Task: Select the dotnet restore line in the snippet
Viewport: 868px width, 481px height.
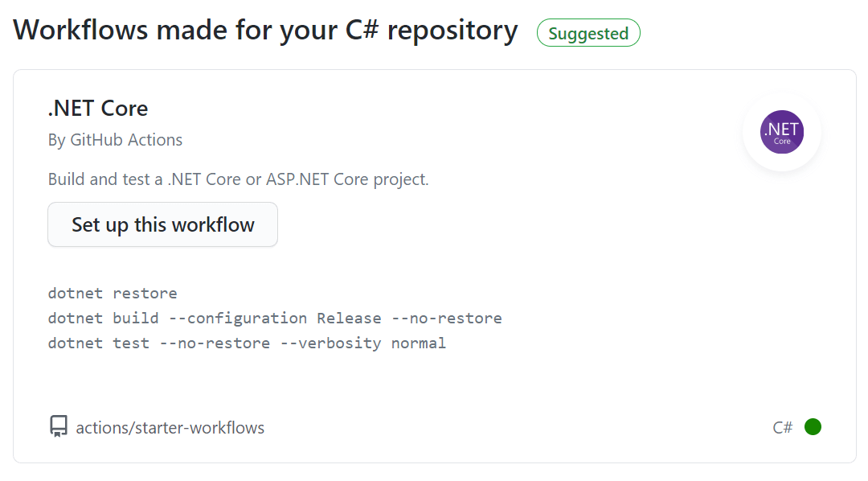Action: click(x=113, y=293)
